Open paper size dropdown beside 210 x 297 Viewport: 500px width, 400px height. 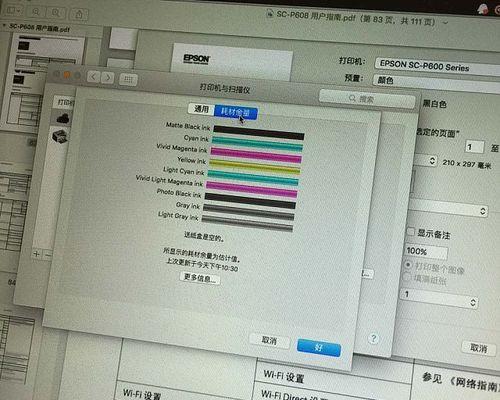tap(431, 161)
